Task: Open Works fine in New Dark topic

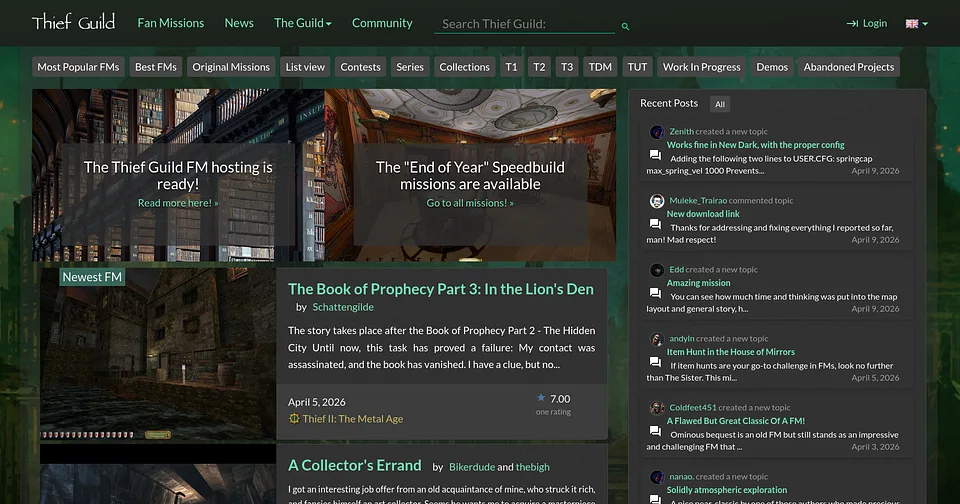Action: point(755,145)
